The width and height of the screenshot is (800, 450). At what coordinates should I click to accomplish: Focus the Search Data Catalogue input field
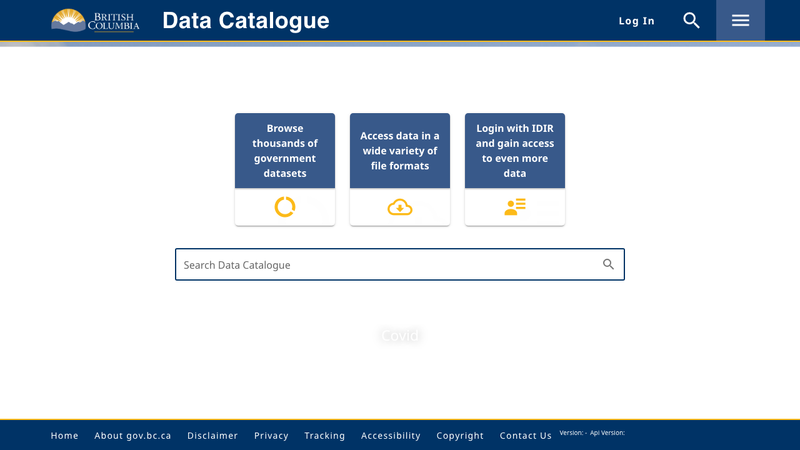point(399,264)
